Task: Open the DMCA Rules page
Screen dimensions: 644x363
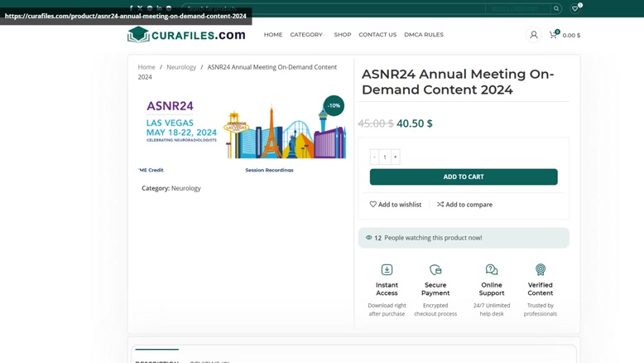Action: 424,35
